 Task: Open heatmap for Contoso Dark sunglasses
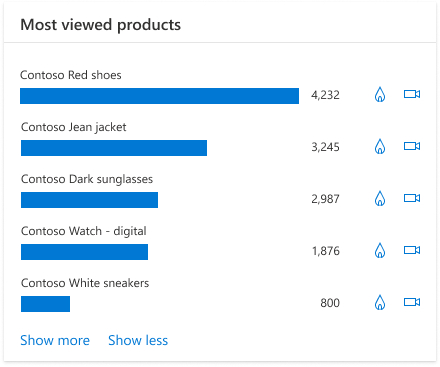coord(380,198)
